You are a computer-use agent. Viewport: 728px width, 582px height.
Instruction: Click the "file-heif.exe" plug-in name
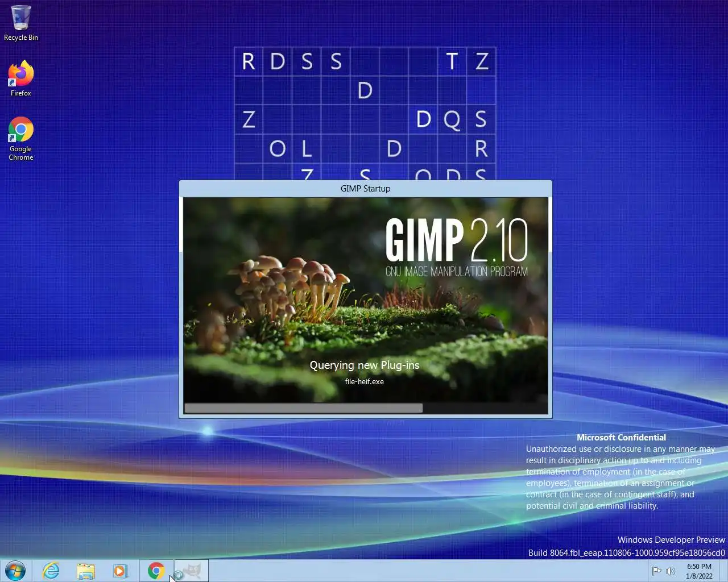click(x=365, y=381)
